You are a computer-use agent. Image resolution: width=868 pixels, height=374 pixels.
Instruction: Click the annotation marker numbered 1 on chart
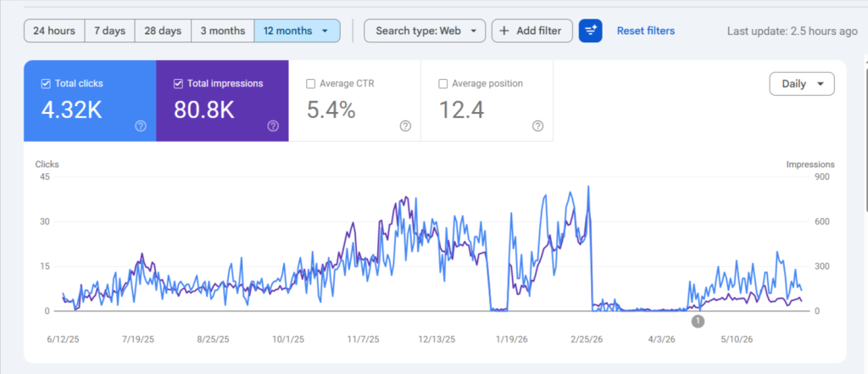[x=698, y=321]
